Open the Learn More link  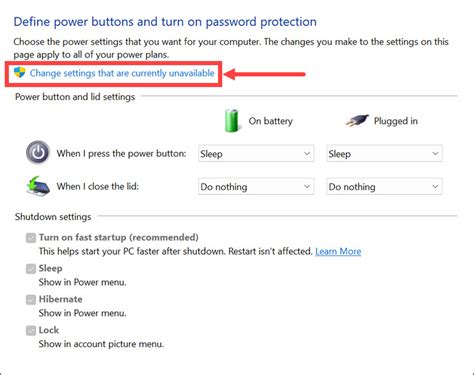coord(338,251)
